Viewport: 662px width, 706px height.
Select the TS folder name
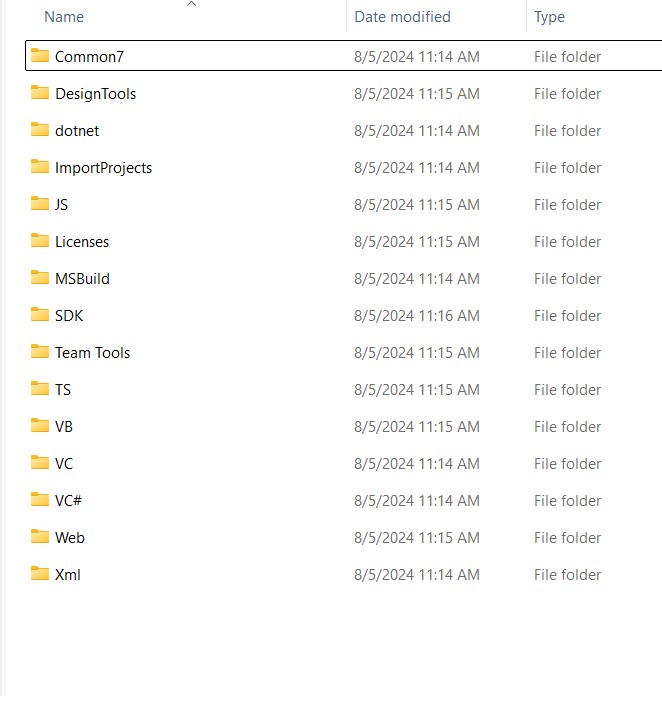63,389
